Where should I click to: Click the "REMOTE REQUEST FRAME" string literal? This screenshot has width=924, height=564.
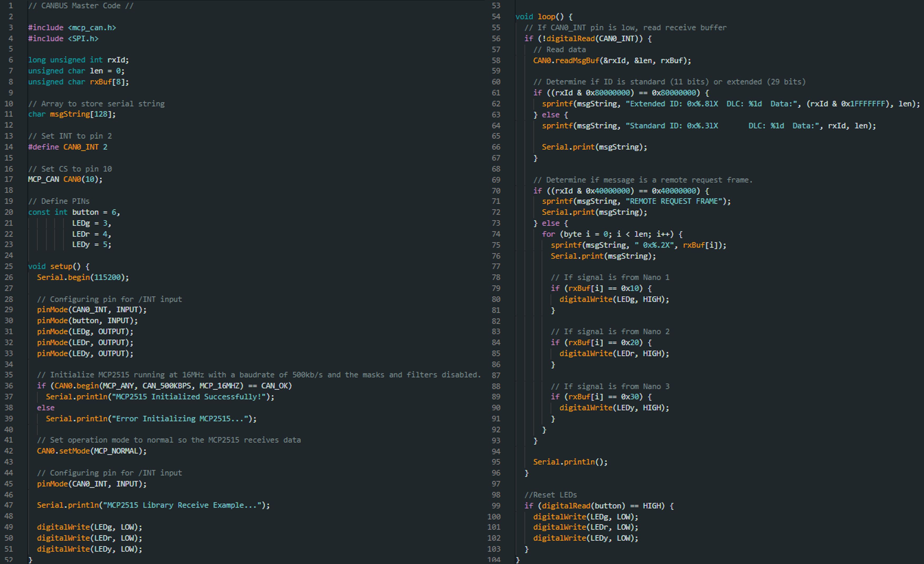click(674, 201)
